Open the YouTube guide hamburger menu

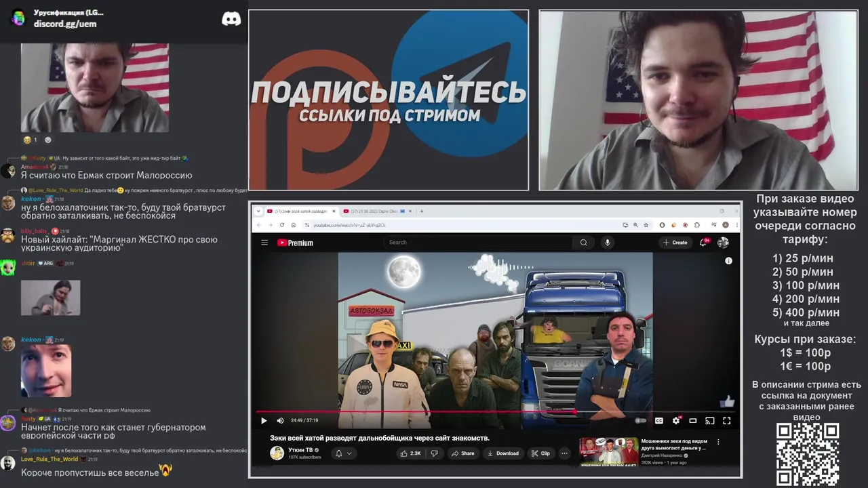(264, 243)
